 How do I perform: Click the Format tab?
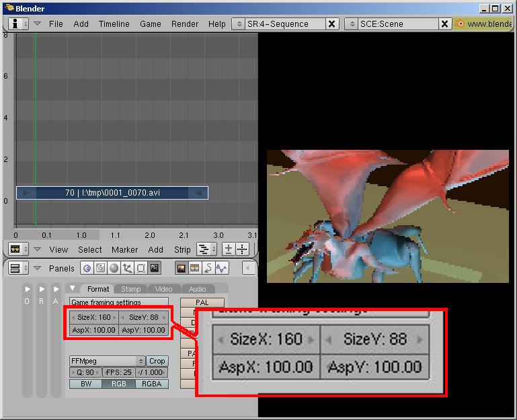(x=98, y=289)
